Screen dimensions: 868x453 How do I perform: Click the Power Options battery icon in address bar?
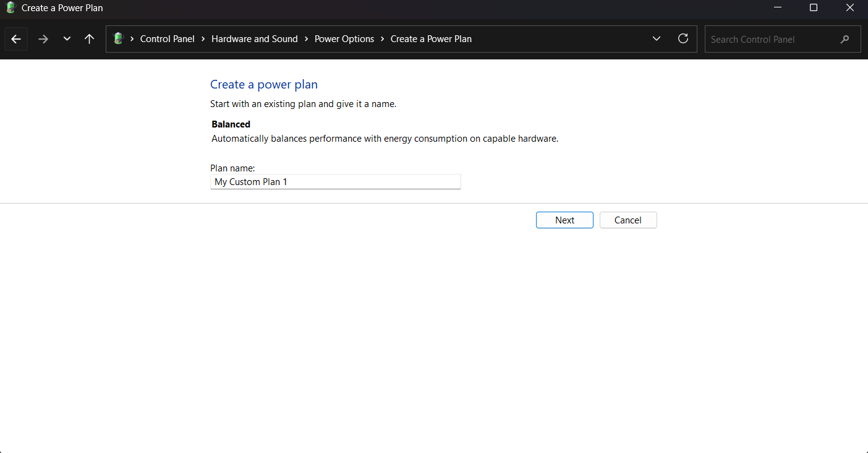tap(117, 38)
